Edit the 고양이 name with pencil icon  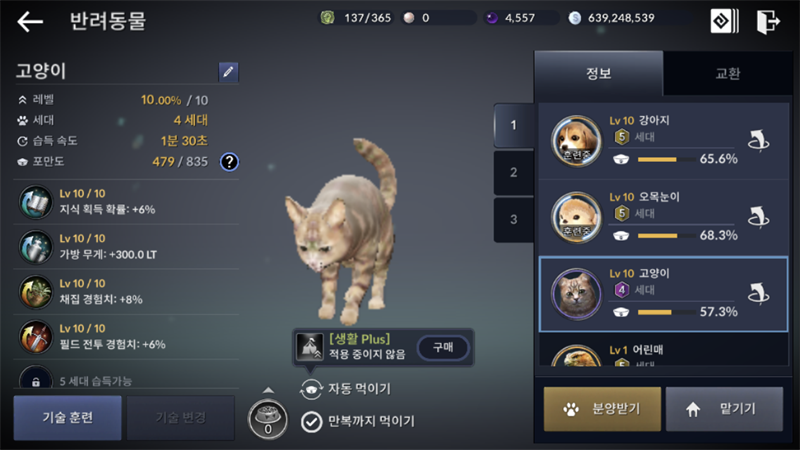pyautogui.click(x=228, y=72)
